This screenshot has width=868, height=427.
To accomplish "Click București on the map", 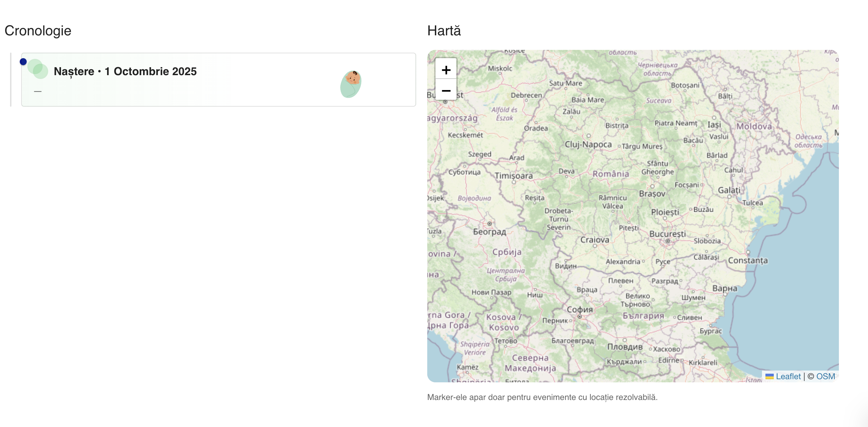I will pyautogui.click(x=667, y=234).
